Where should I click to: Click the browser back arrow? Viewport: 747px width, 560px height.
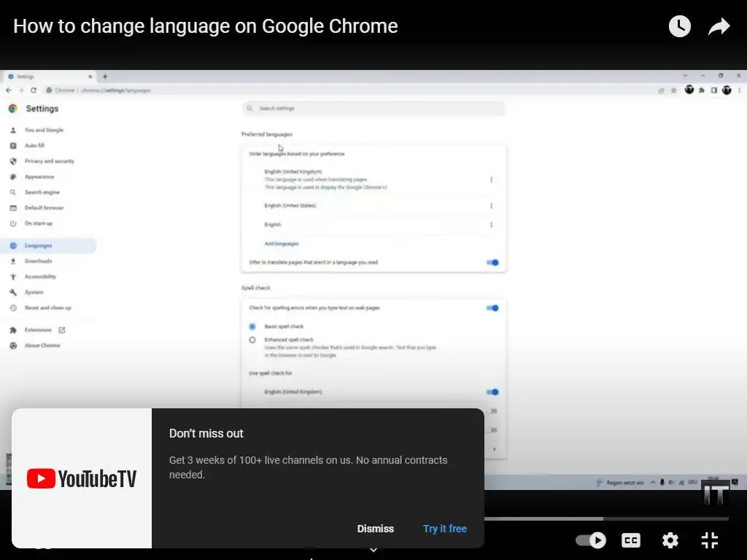[9, 90]
